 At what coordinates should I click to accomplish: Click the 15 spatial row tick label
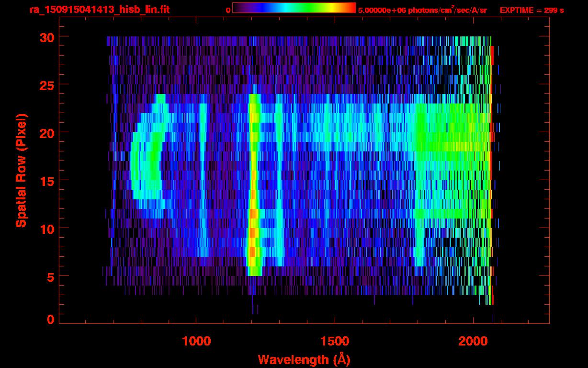(x=46, y=181)
